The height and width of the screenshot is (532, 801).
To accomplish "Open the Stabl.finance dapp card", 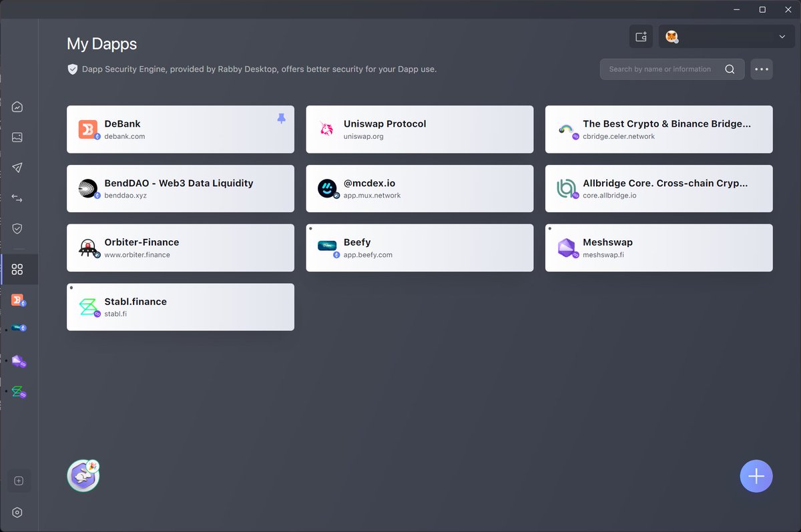I will click(180, 307).
